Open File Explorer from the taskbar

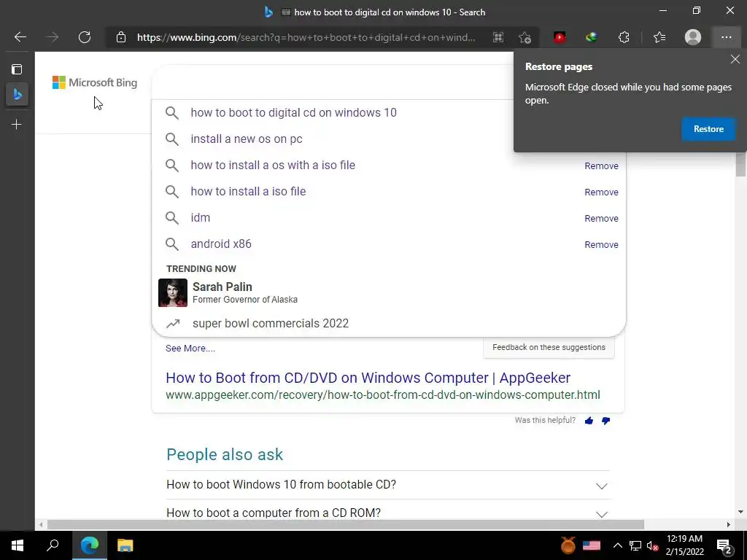tap(125, 545)
